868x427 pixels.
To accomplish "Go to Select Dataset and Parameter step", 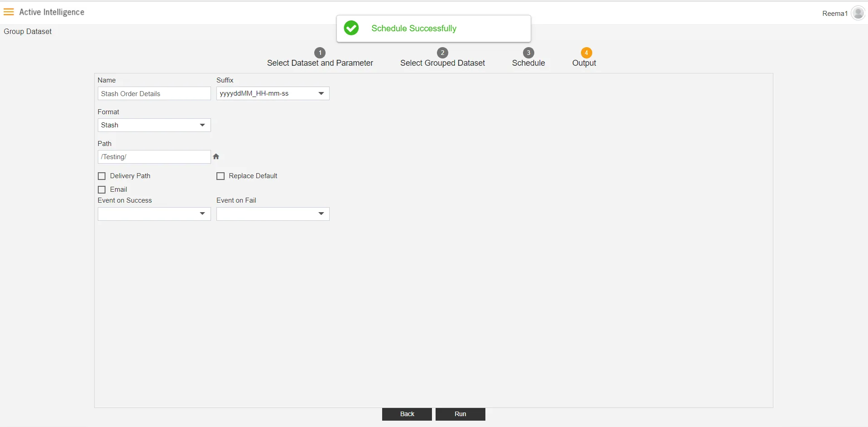I will 320,63.
